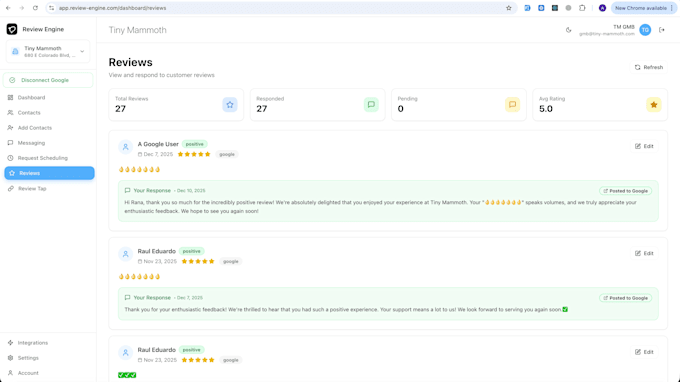
Task: Click the Avg Rating value 5.0
Action: [546, 109]
